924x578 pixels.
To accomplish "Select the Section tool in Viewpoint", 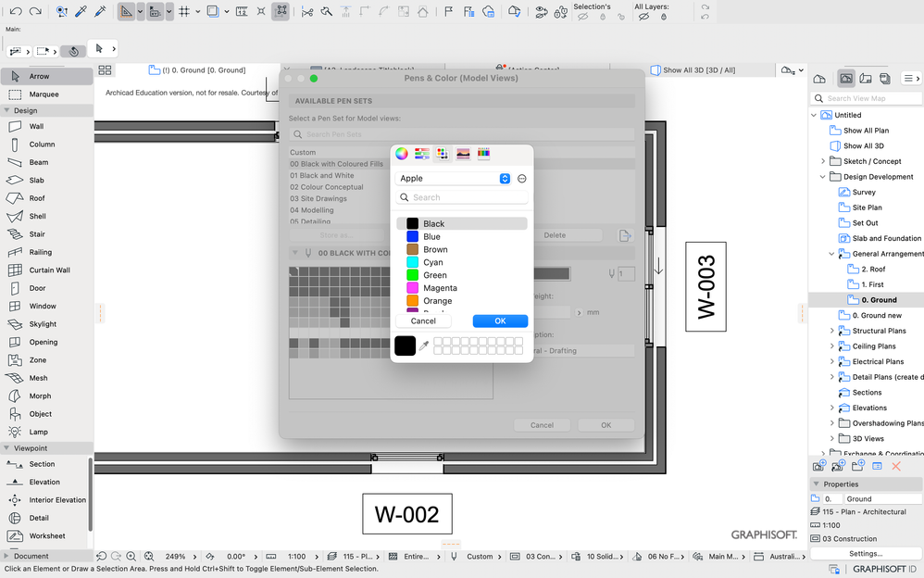I will click(43, 463).
